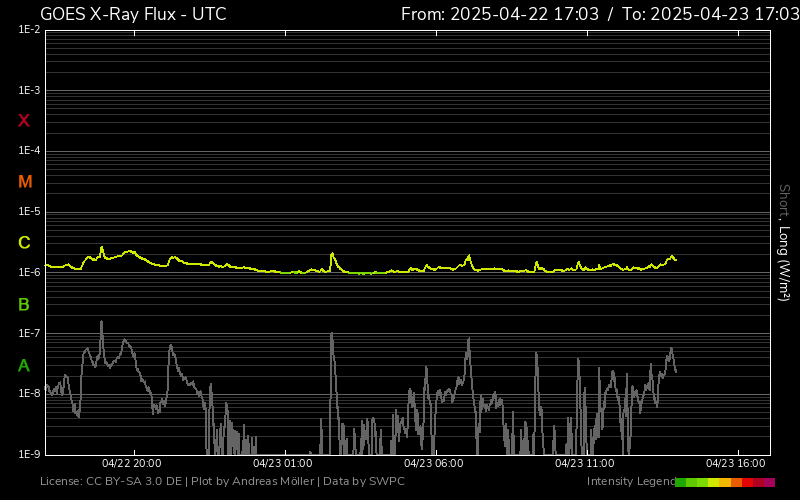The image size is (800, 500).
Task: Click the Plot by Andreas Möller credit
Action: pyautogui.click(x=253, y=481)
